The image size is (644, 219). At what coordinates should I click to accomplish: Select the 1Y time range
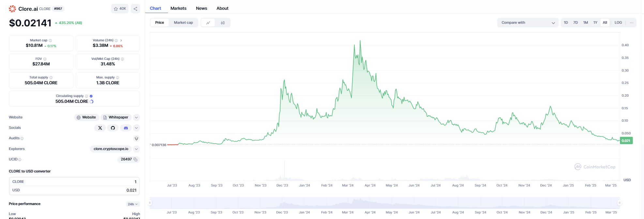595,23
